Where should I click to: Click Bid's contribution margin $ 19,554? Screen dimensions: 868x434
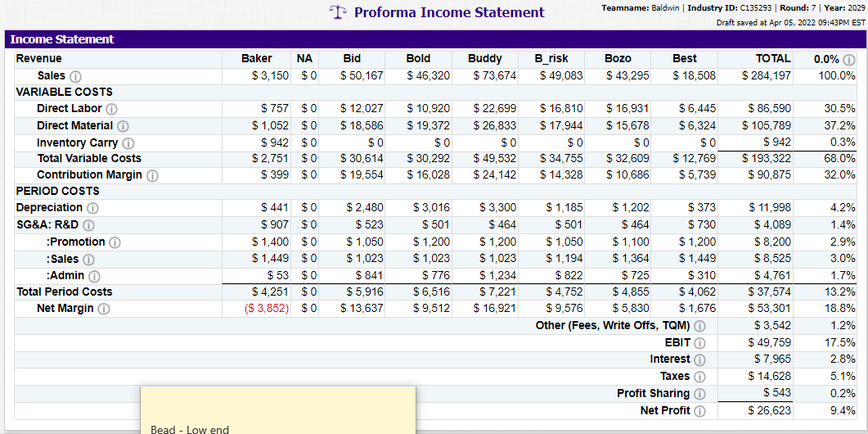[361, 176]
